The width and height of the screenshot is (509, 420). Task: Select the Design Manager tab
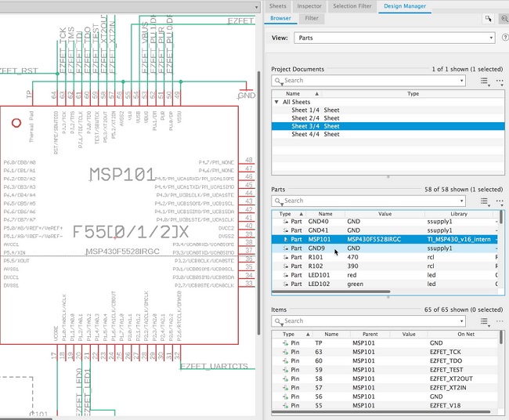click(405, 6)
